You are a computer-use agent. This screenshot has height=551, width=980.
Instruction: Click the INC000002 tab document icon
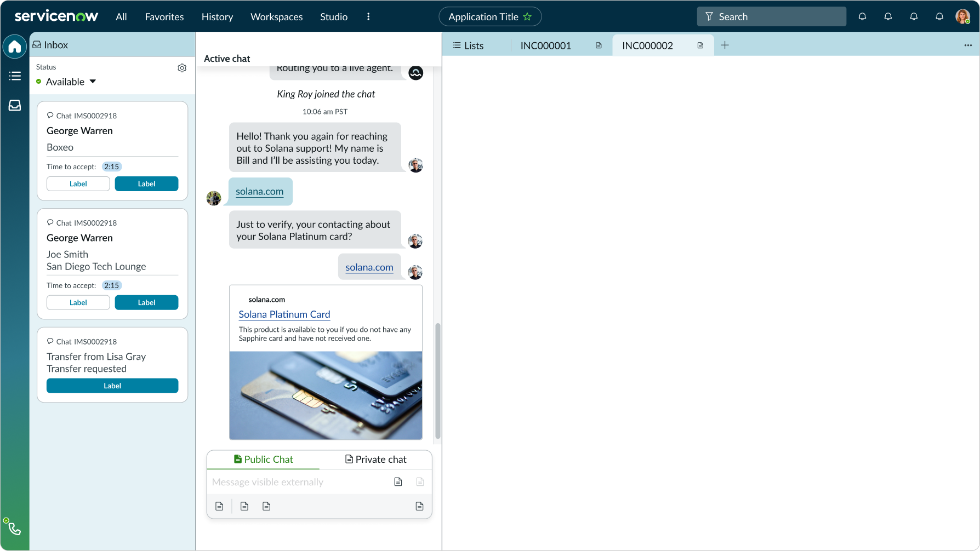(x=700, y=45)
